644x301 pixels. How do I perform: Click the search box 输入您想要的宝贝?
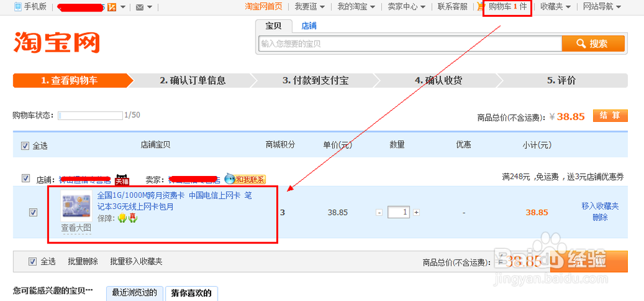coord(410,44)
